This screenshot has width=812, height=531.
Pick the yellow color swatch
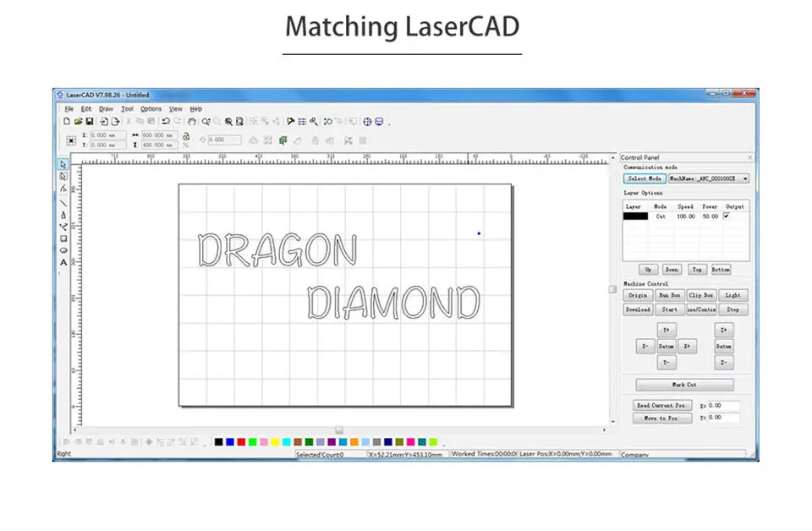point(275,442)
